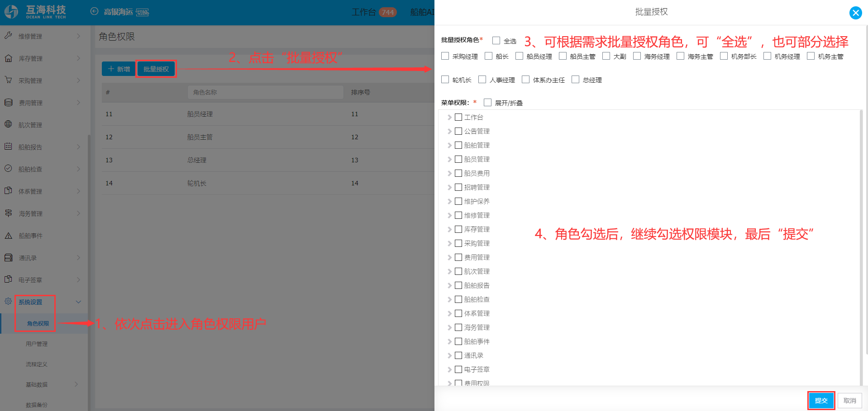868x411 pixels.
Task: Expand the 海务管理 tree node
Action: (x=449, y=327)
